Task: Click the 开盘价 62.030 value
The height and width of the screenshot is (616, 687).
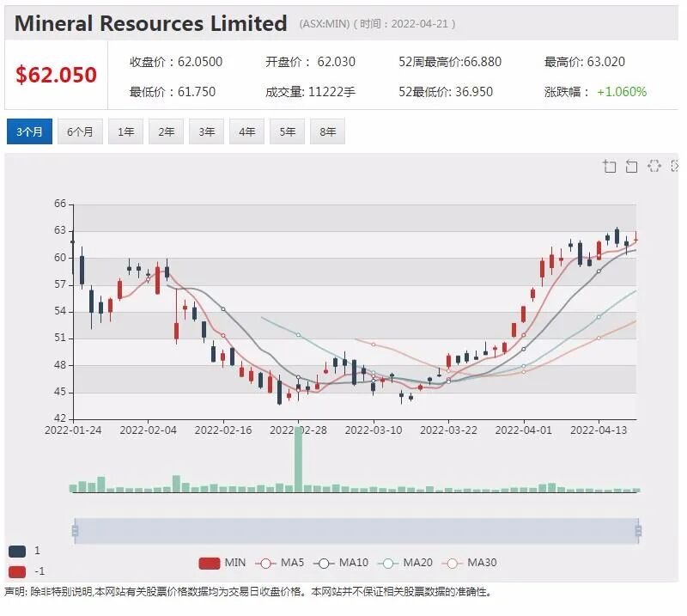Action: click(x=336, y=62)
